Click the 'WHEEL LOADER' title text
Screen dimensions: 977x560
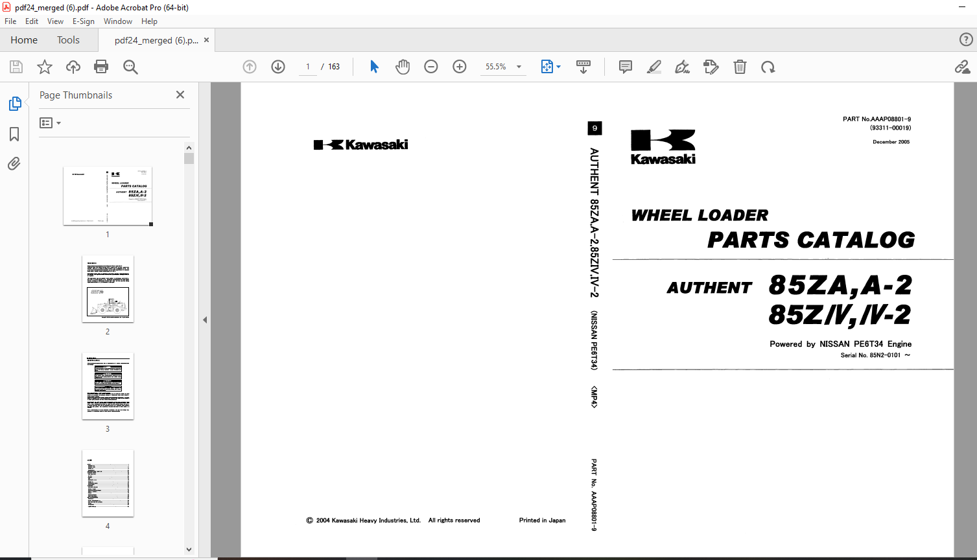click(700, 215)
